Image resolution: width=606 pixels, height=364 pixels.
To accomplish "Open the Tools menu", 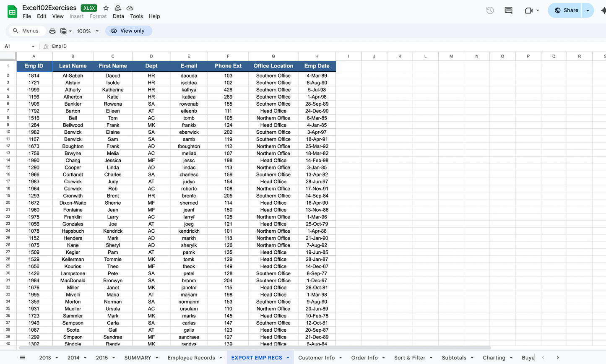I will tap(136, 16).
